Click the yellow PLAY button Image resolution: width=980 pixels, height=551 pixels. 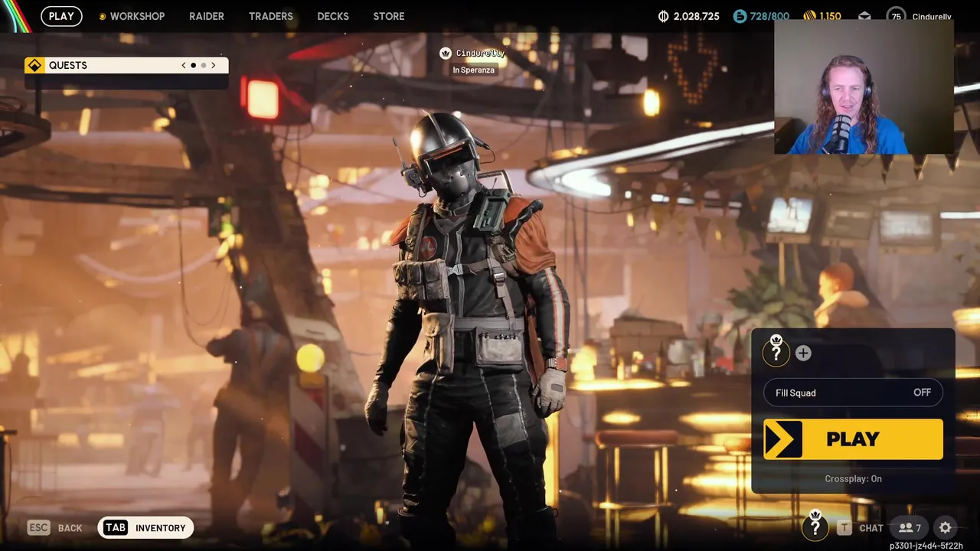853,439
